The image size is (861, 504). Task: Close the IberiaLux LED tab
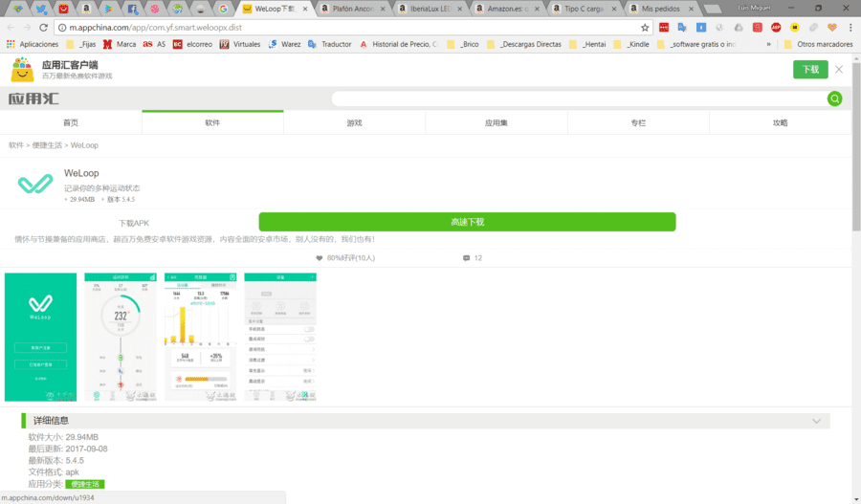pos(460,9)
